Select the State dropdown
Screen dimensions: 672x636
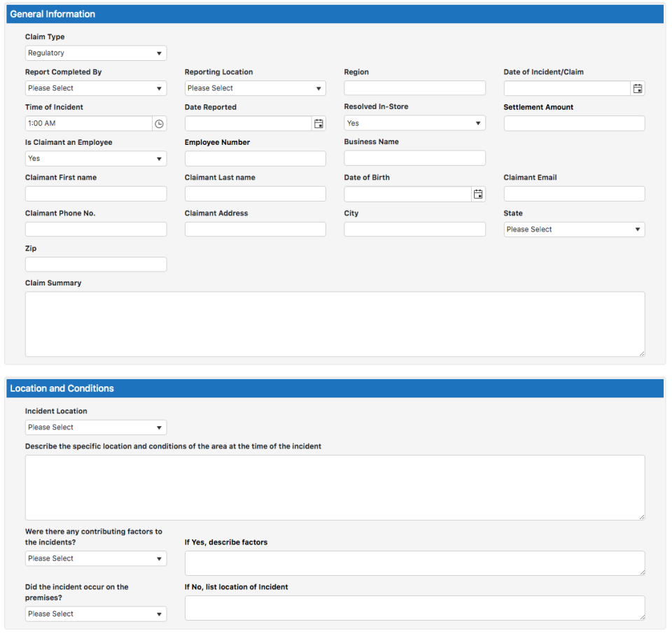coord(574,229)
